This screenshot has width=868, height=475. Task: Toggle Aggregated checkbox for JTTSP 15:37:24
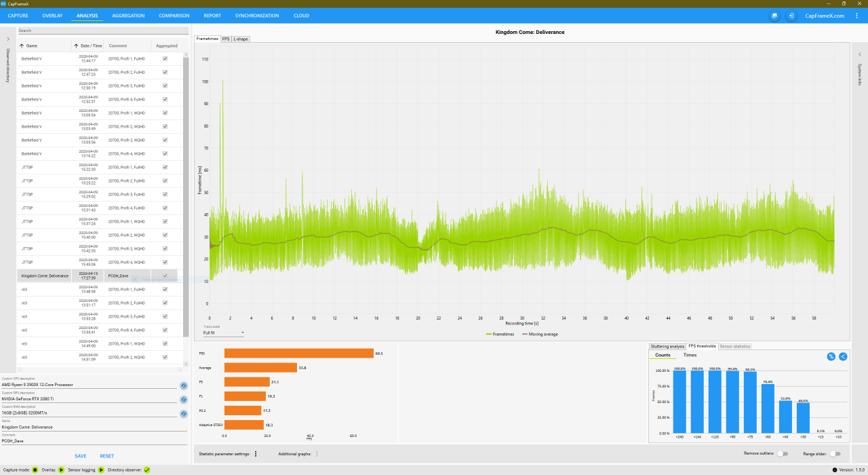click(x=165, y=222)
